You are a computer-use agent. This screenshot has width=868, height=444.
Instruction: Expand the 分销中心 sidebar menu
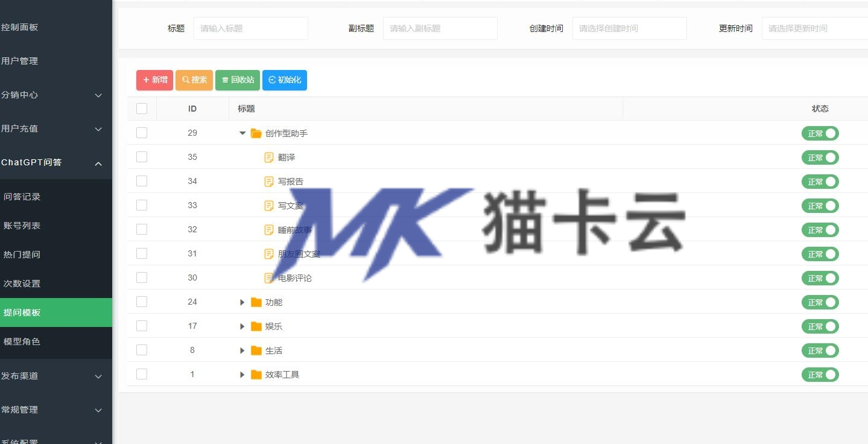56,95
